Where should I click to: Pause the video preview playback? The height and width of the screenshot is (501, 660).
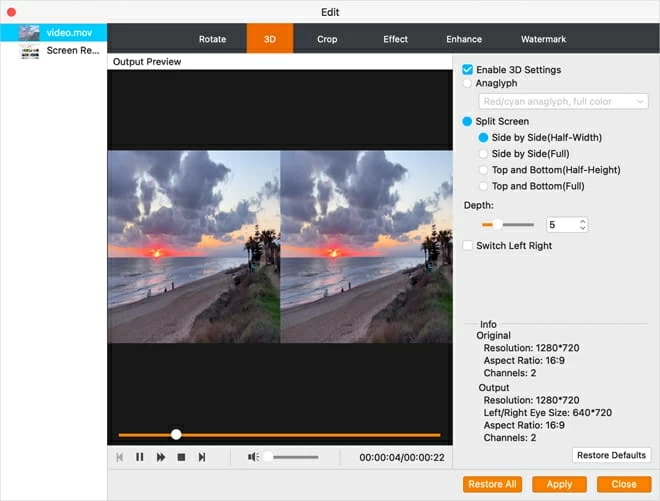coord(139,457)
